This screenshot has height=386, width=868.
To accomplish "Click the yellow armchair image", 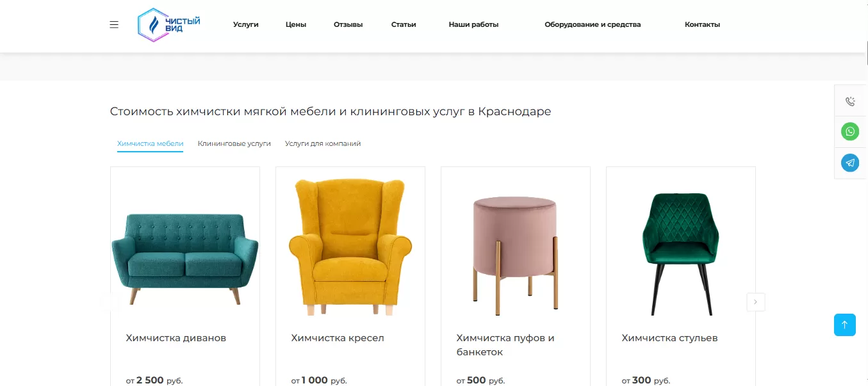I will pos(350,247).
